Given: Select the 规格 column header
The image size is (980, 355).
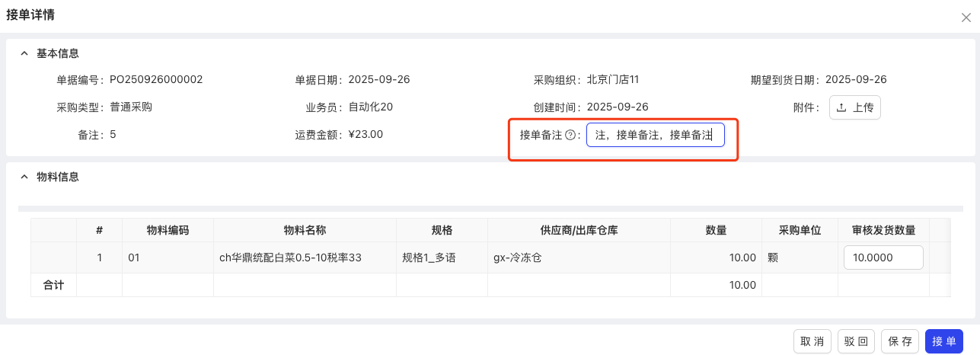Looking at the screenshot, I should point(442,230).
